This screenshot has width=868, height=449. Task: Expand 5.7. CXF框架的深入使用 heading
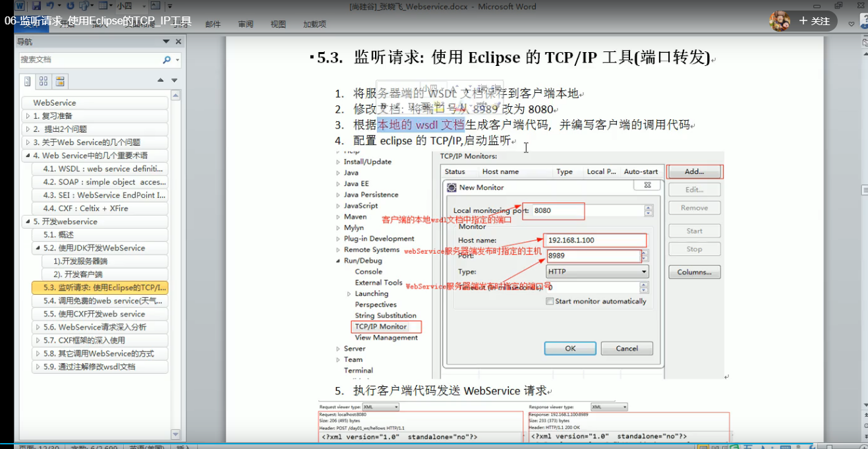coord(38,340)
